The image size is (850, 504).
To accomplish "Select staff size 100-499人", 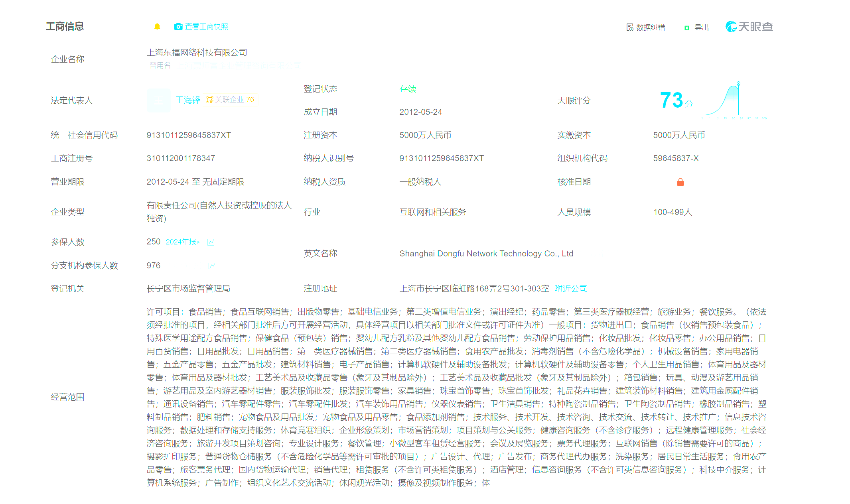I will pos(673,212).
